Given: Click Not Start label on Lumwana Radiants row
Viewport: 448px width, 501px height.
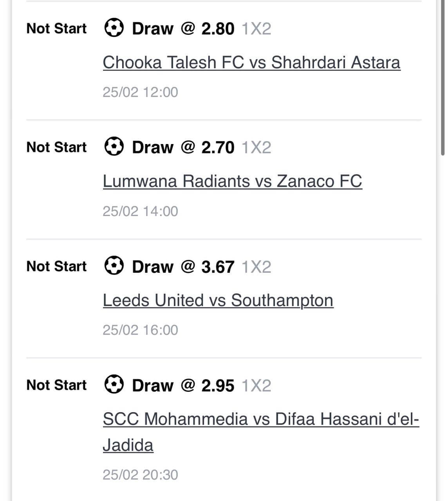Looking at the screenshot, I should coord(56,147).
